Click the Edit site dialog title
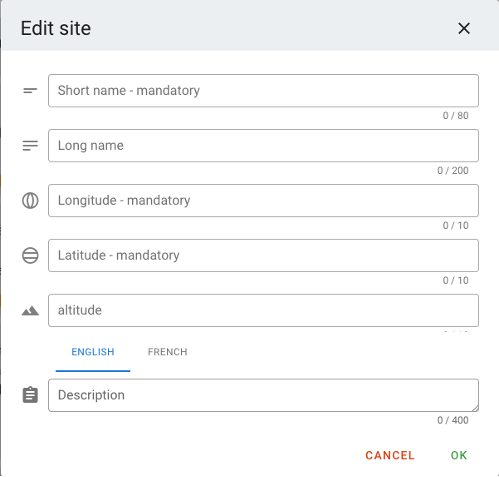 click(56, 28)
